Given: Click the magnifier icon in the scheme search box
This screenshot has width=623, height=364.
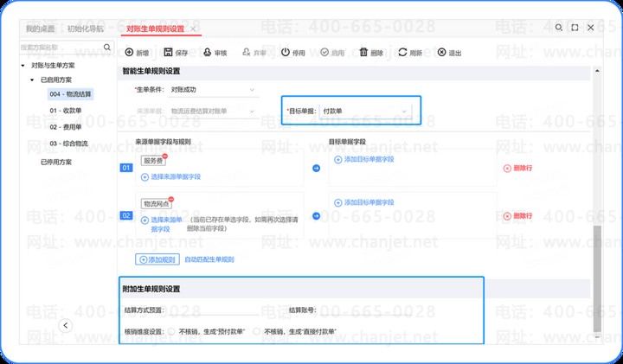Looking at the screenshot, I should coord(107,48).
